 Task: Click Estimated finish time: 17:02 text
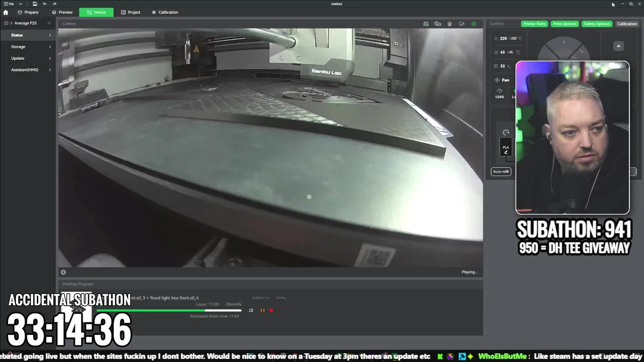[x=215, y=316]
